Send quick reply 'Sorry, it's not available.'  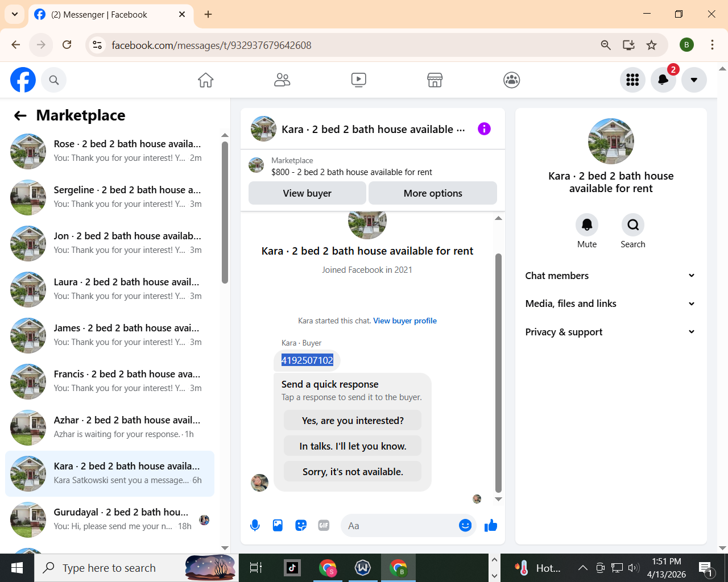pyautogui.click(x=353, y=472)
